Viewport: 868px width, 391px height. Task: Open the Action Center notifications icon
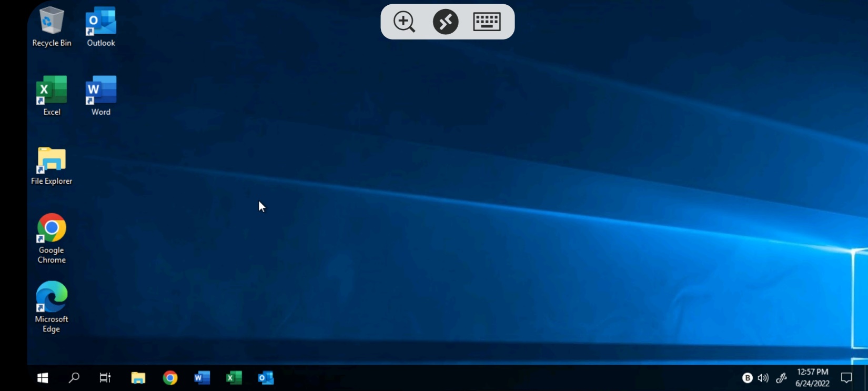(x=846, y=378)
